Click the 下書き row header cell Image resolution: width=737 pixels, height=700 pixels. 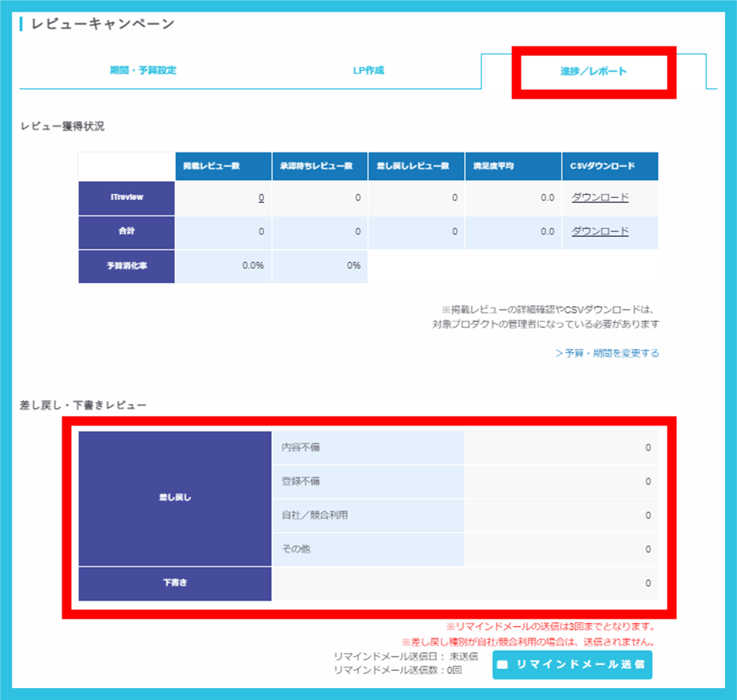point(175,583)
